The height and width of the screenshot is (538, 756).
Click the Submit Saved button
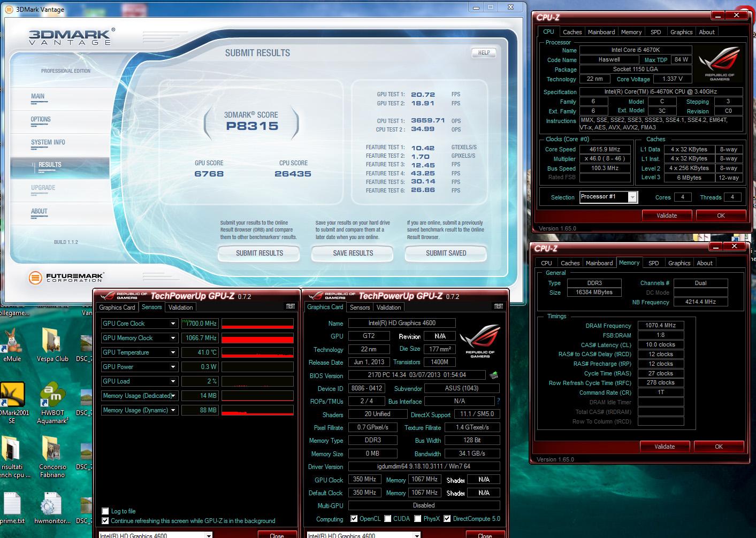(446, 253)
